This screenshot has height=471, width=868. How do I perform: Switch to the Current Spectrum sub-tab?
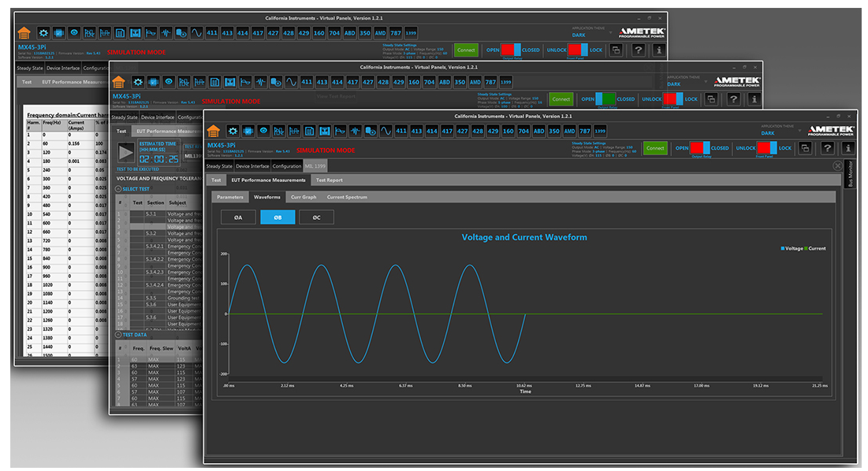[347, 197]
